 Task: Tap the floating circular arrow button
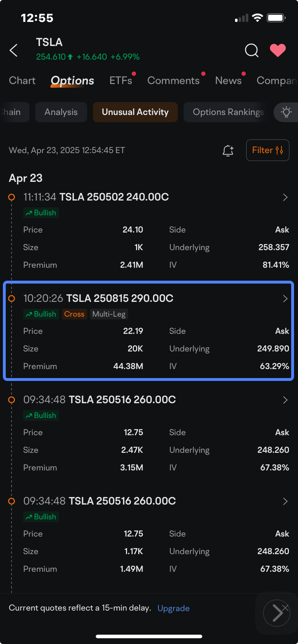tap(276, 613)
